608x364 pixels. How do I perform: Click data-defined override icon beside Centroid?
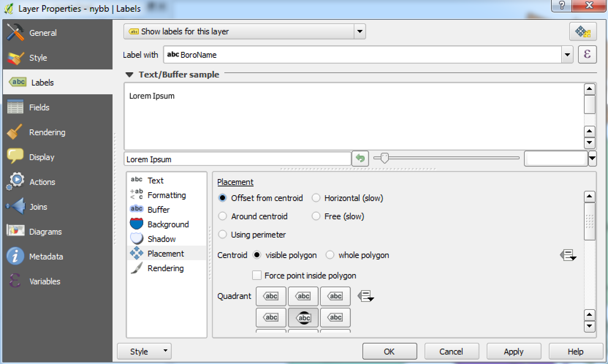point(568,255)
